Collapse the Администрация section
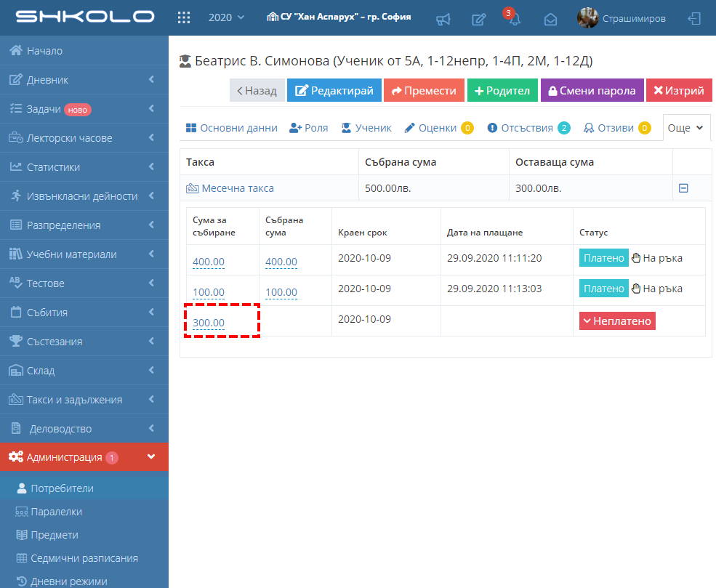The height and width of the screenshot is (588, 716). click(x=84, y=457)
